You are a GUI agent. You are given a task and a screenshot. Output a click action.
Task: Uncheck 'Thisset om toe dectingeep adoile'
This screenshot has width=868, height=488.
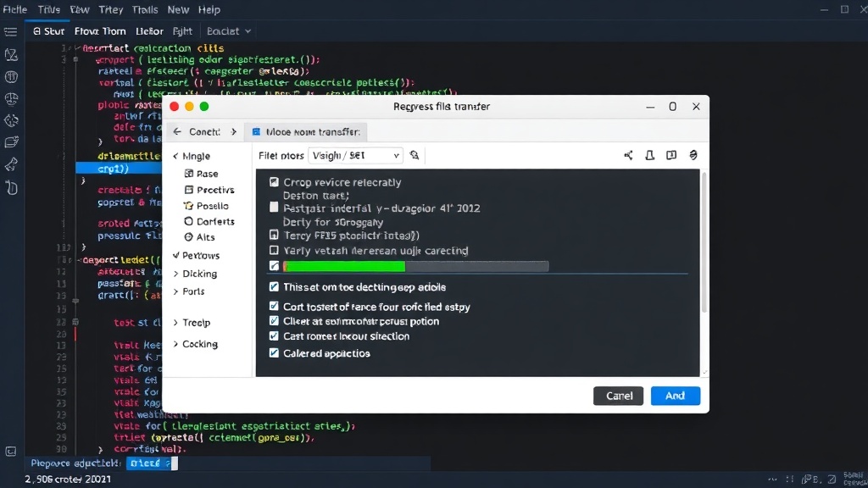[x=274, y=286]
